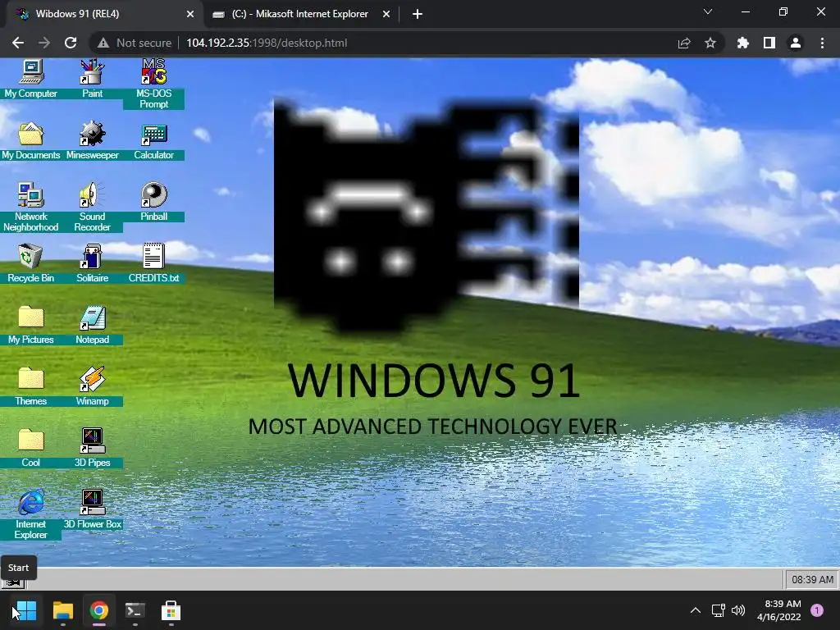Launch the Winamp shortcut
This screenshot has width=840, height=630.
(92, 386)
